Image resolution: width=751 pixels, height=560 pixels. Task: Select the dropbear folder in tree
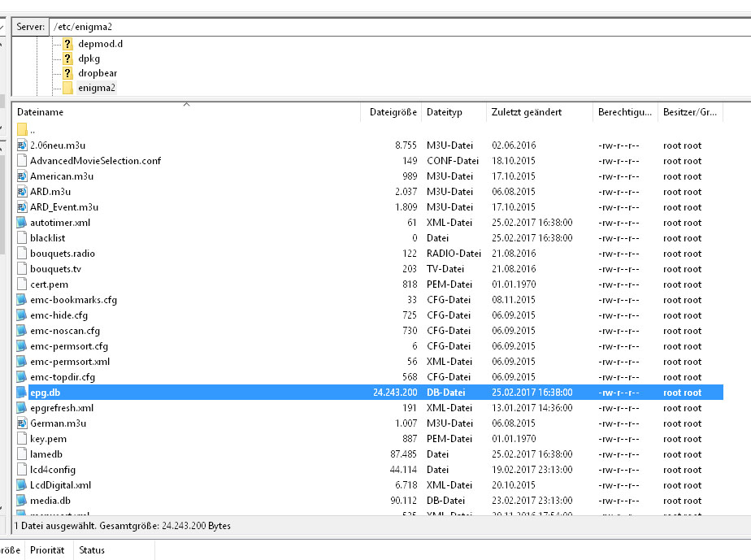coord(98,73)
